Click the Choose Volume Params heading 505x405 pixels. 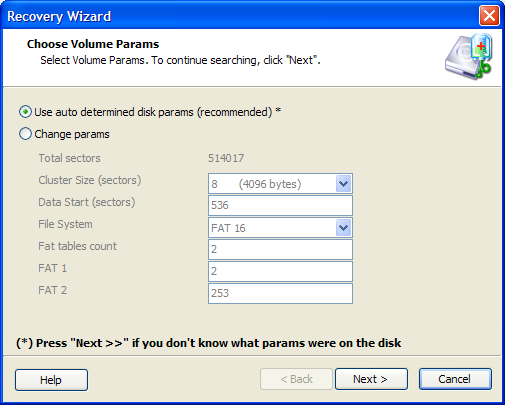click(x=93, y=44)
